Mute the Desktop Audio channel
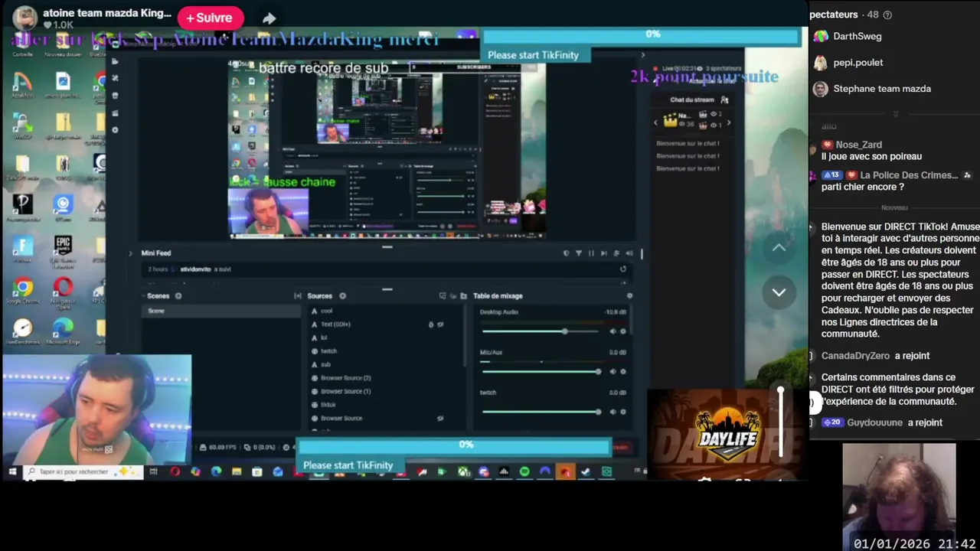 pyautogui.click(x=612, y=331)
